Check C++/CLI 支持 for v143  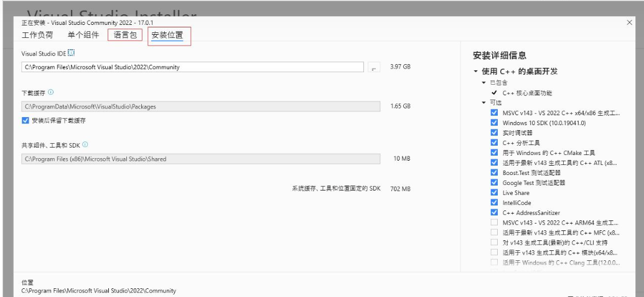(494, 242)
